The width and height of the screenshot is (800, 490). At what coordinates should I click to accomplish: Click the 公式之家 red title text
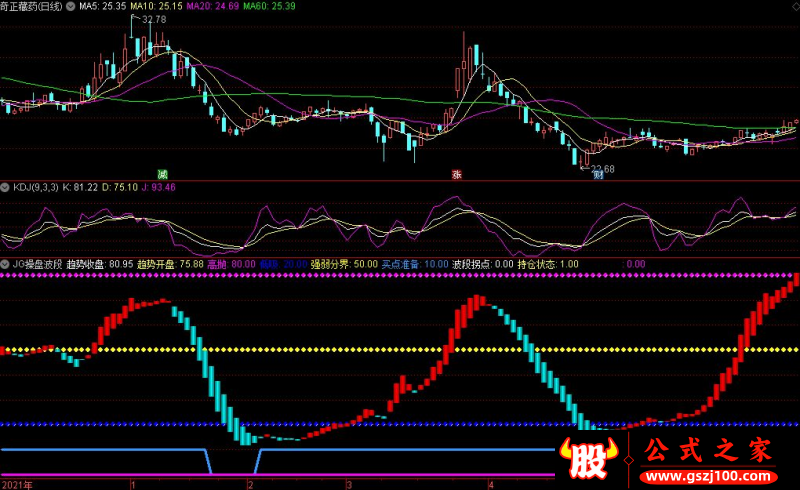click(x=708, y=450)
